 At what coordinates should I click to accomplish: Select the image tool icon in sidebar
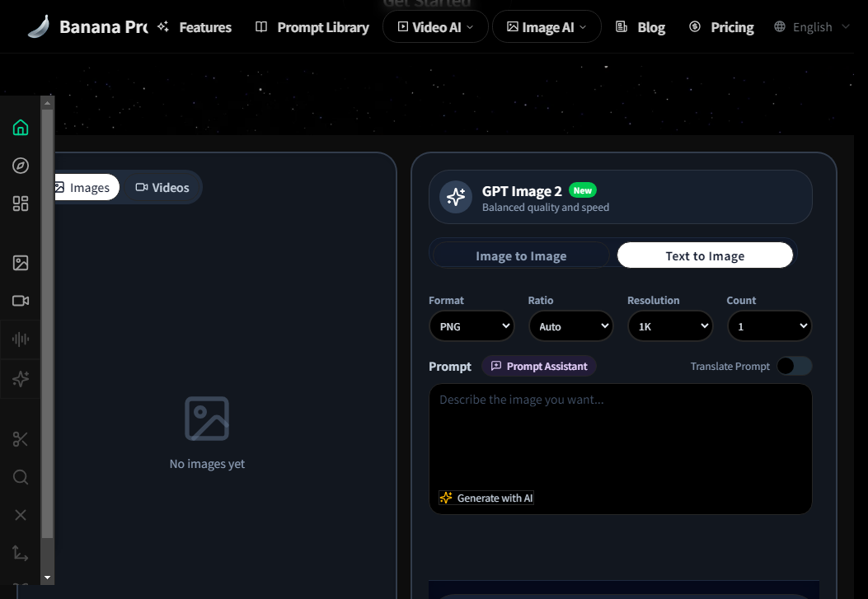click(21, 263)
